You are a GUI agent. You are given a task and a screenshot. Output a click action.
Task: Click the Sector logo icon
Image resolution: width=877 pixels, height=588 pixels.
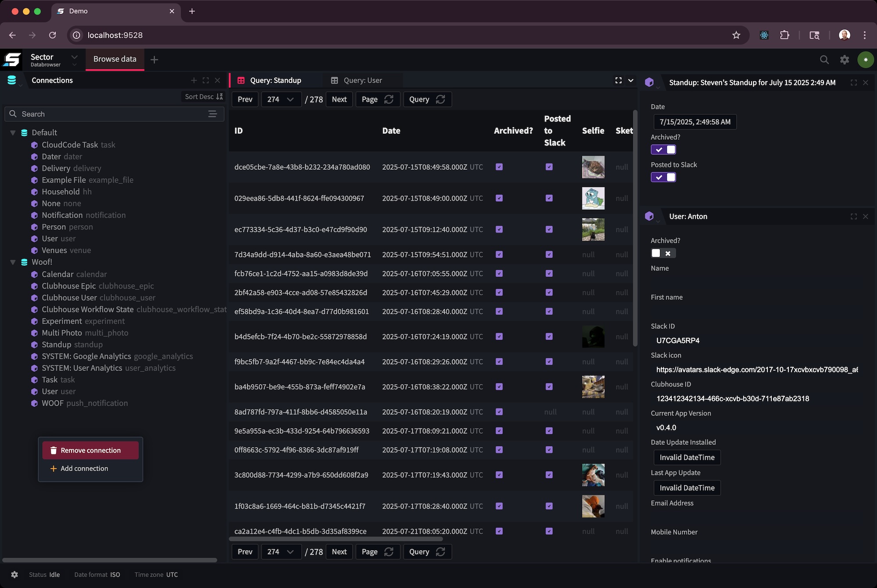[x=12, y=60]
